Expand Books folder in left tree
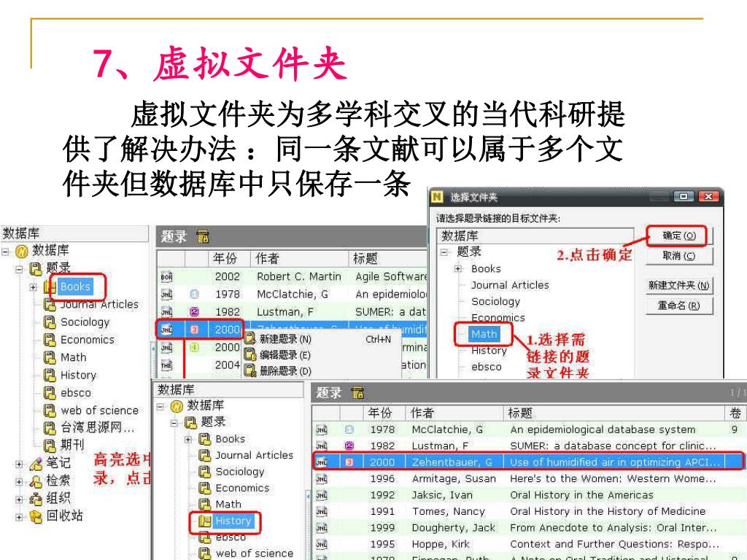 pos(34,287)
